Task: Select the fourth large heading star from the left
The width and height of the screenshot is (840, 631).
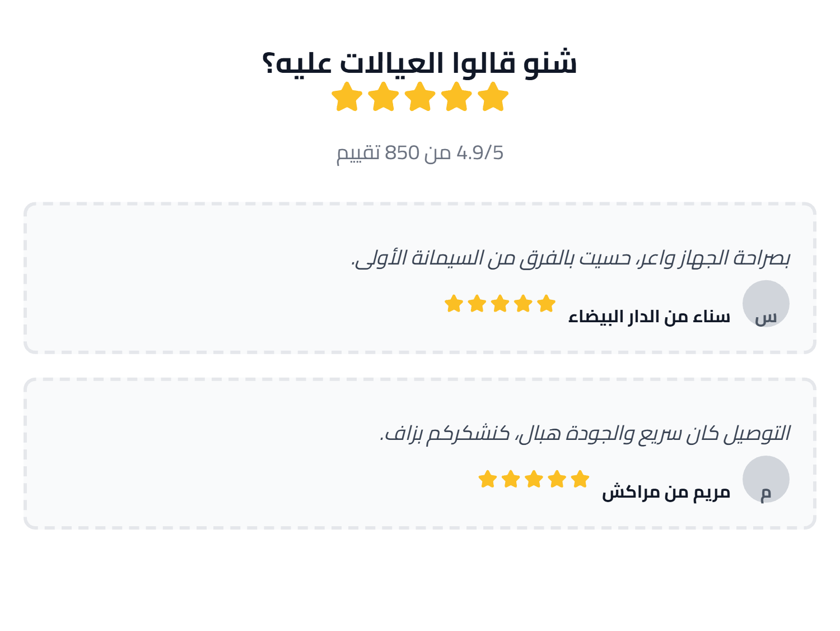Action: 457,97
